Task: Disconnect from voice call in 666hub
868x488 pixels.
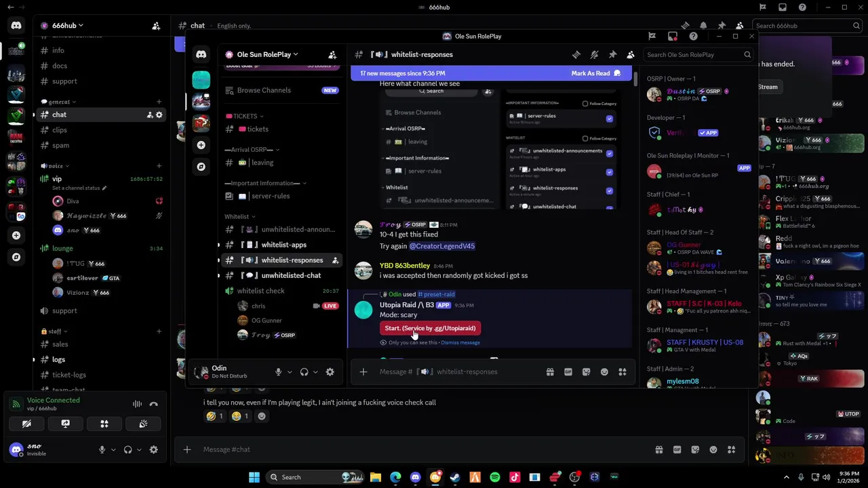Action: pyautogui.click(x=154, y=404)
